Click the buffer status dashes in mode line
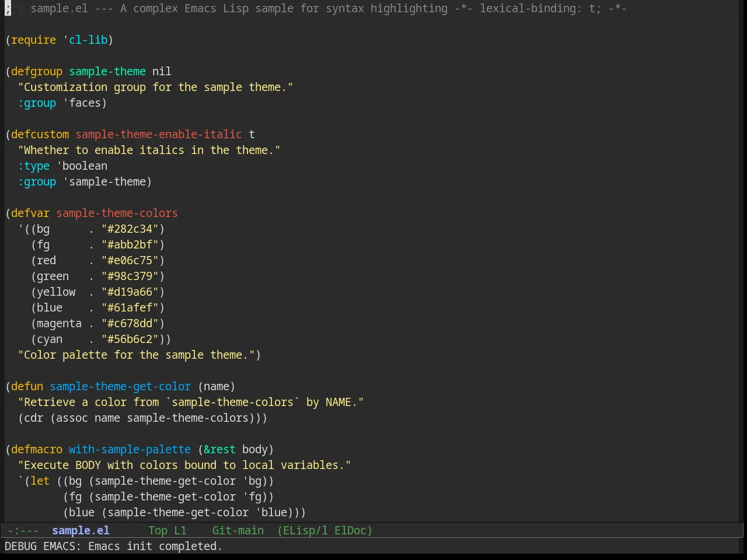 [23, 530]
